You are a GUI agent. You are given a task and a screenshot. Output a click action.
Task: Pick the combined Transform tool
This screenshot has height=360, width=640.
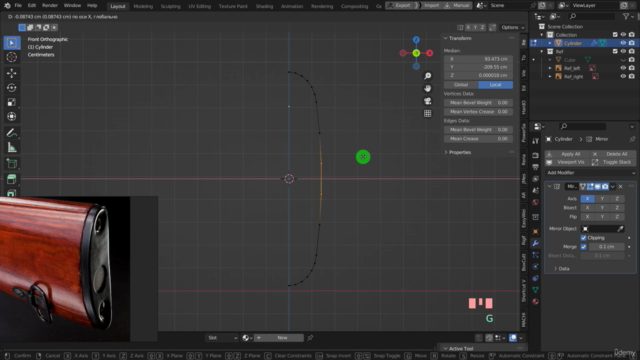pyautogui.click(x=12, y=117)
